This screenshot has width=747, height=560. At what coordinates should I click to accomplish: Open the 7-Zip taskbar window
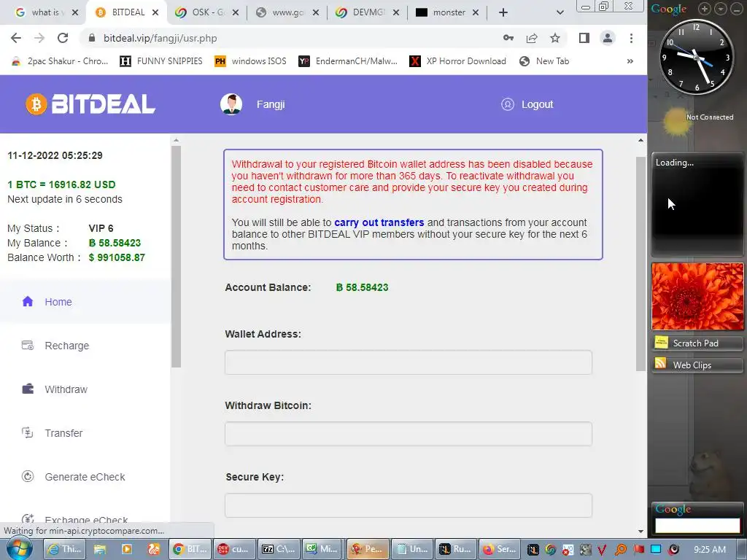279,549
